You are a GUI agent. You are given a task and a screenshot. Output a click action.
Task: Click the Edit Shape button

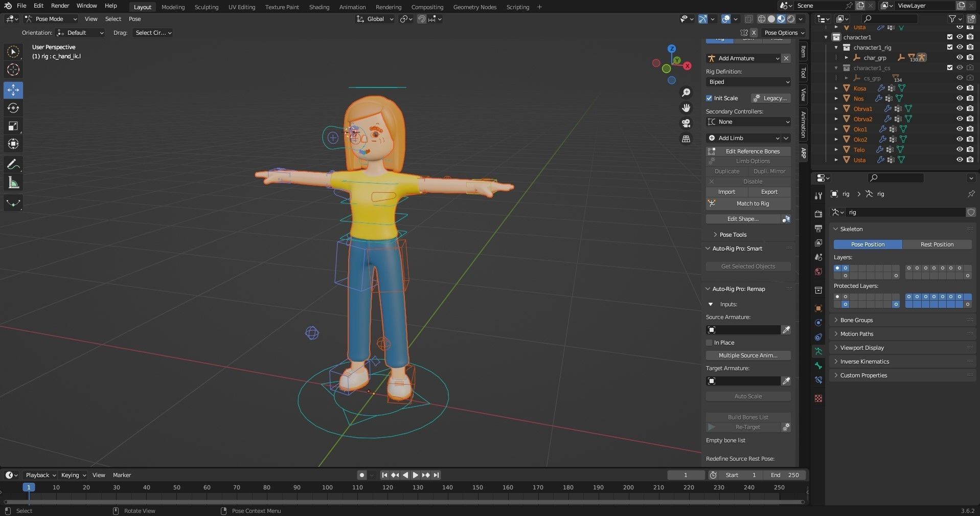pos(743,219)
